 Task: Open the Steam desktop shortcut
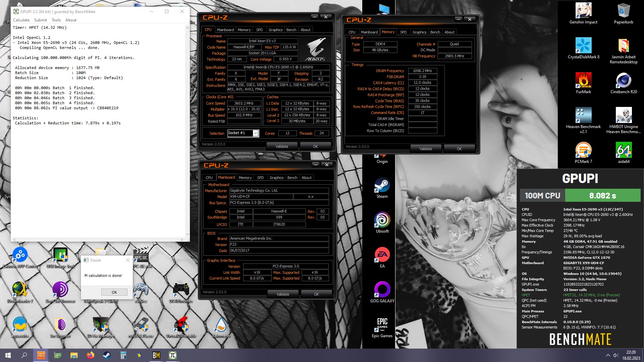coord(382,188)
